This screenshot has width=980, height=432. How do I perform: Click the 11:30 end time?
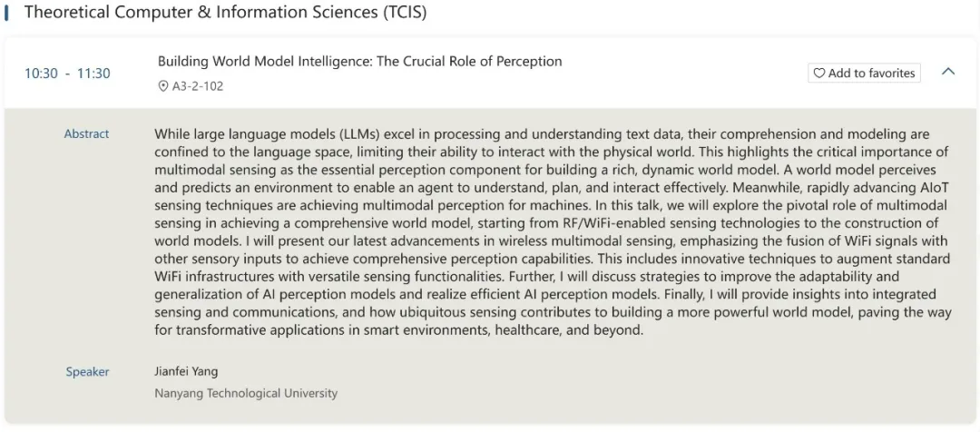click(93, 74)
